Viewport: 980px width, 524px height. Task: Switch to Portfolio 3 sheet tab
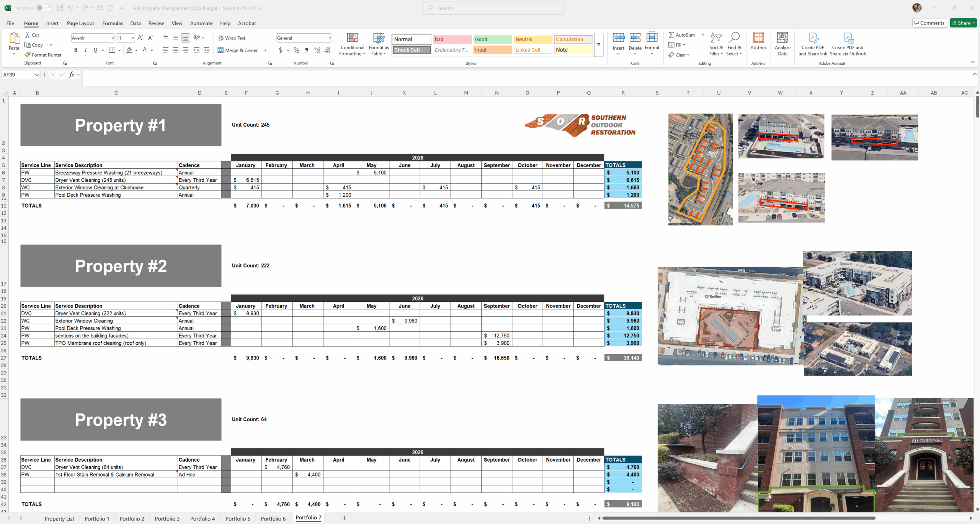click(167, 519)
